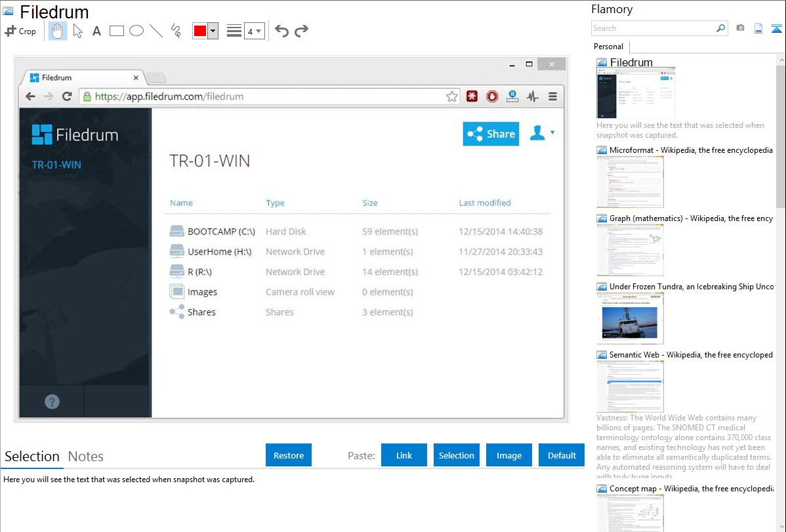Click the browser reload icon
This screenshot has width=786, height=532.
point(67,96)
